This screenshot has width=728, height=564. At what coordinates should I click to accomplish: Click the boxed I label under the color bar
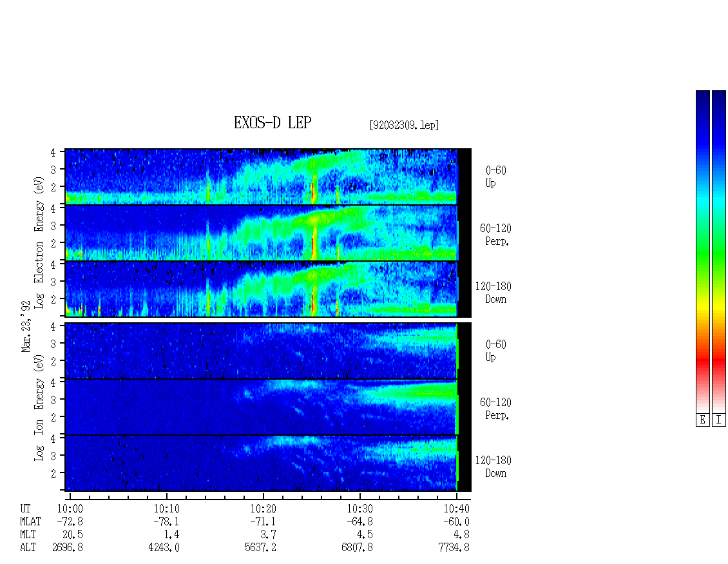[719, 420]
